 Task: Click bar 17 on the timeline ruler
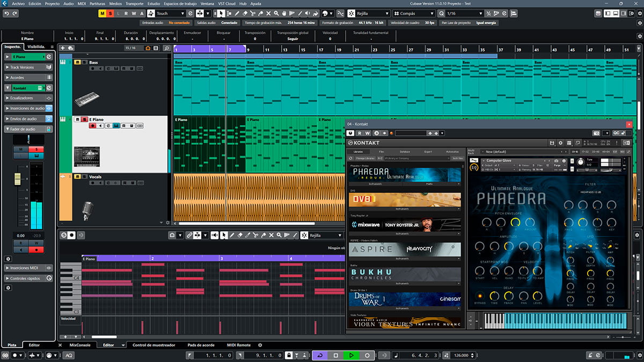[x=321, y=50]
